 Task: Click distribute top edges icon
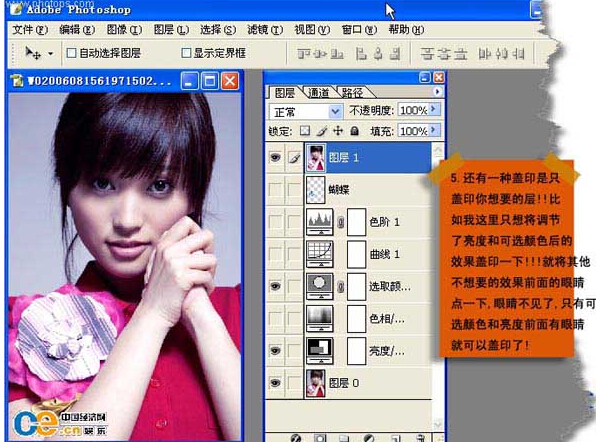427,54
